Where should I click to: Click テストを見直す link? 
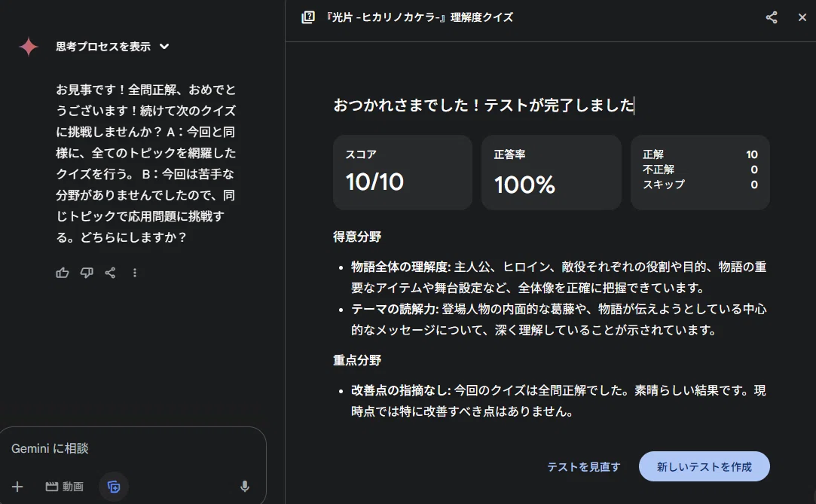pos(584,467)
